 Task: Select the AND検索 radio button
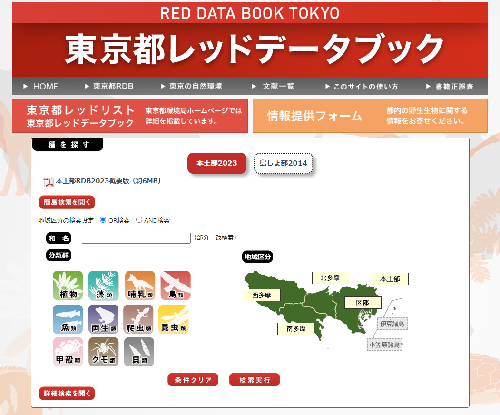tap(139, 220)
